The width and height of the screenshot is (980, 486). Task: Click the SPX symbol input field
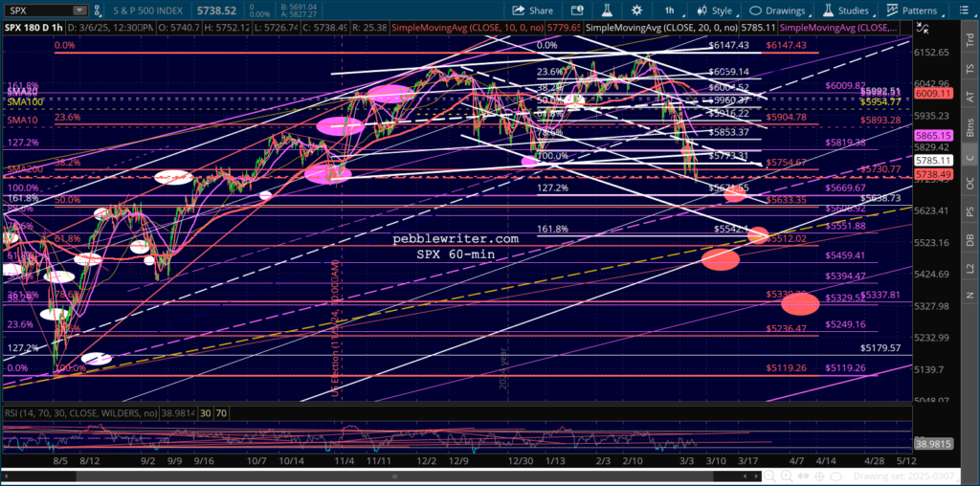coord(36,11)
